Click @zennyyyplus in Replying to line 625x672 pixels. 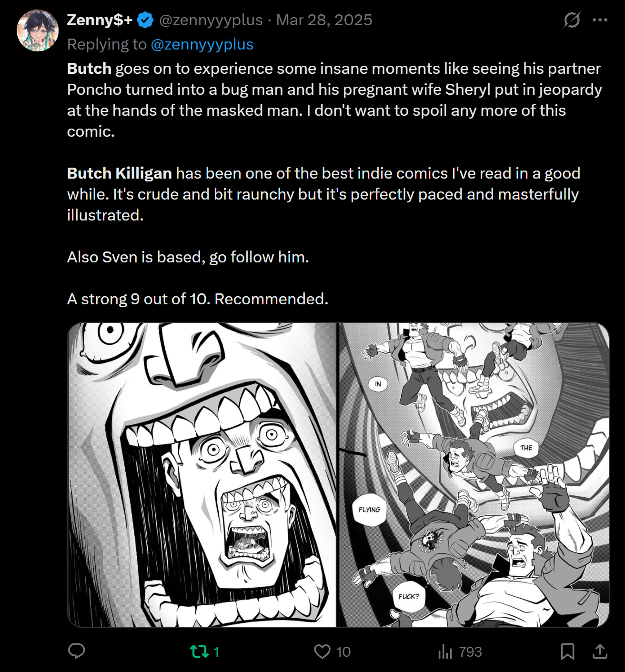click(x=202, y=44)
